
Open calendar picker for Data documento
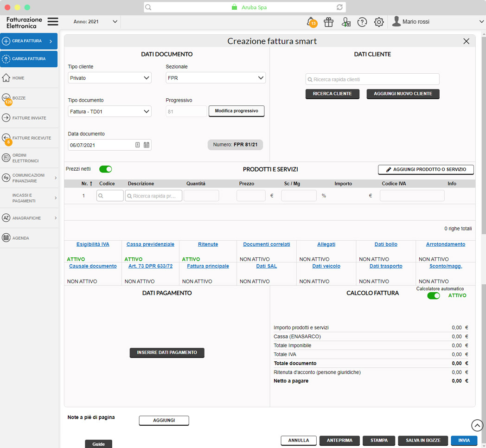[x=147, y=145]
